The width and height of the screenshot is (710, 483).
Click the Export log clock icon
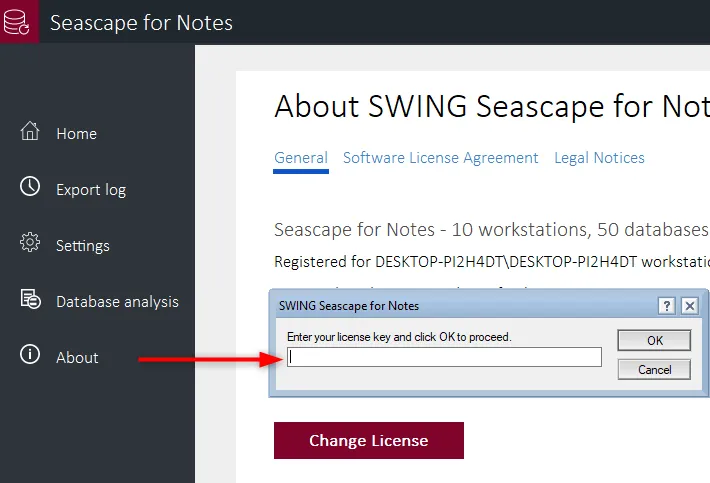30,187
